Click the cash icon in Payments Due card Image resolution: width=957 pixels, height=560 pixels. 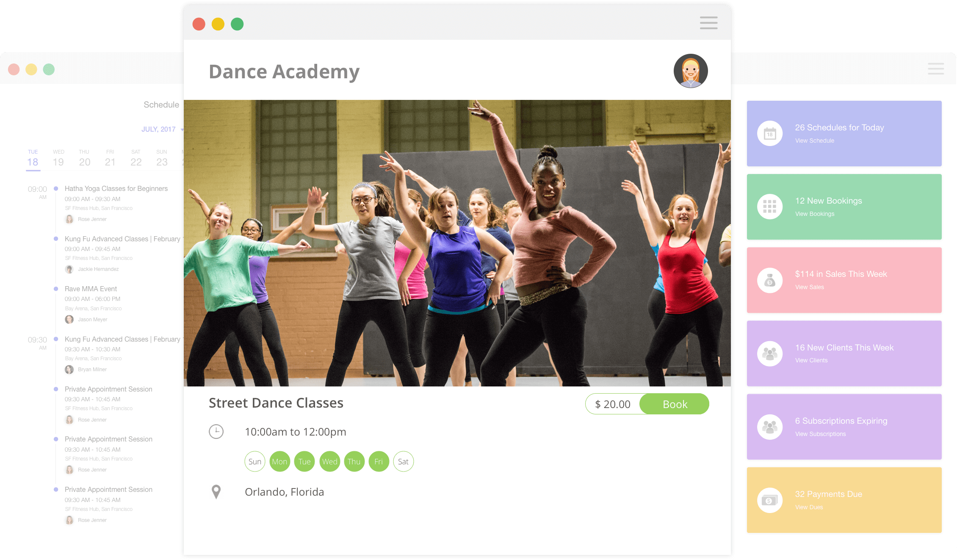tap(770, 500)
